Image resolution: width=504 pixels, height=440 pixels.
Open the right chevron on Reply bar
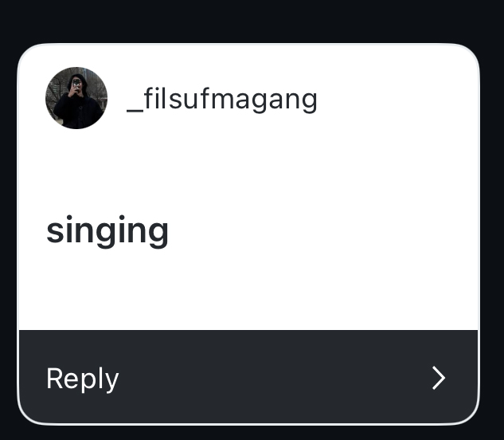[x=438, y=379]
